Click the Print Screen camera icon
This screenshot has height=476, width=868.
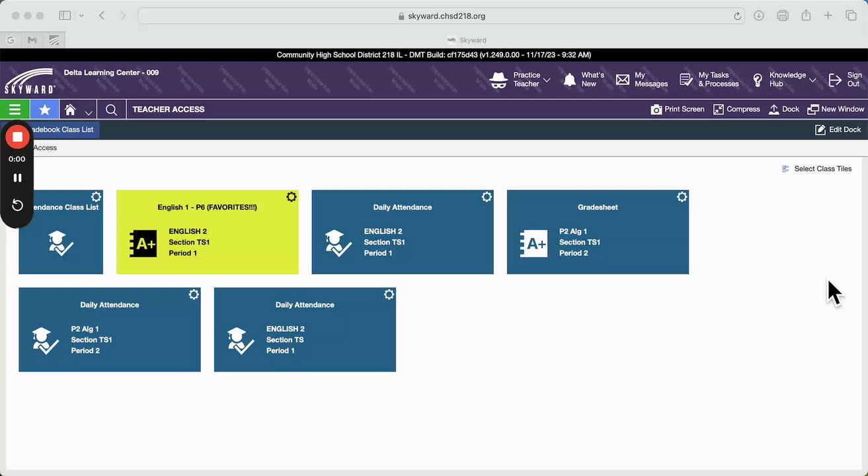(656, 110)
